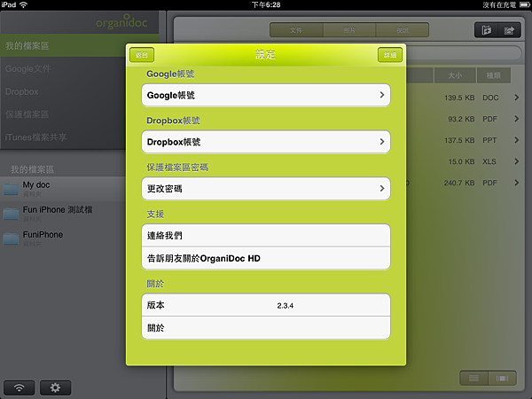The height and width of the screenshot is (399, 532).
Task: Click the My doc folder icon
Action: point(11,189)
